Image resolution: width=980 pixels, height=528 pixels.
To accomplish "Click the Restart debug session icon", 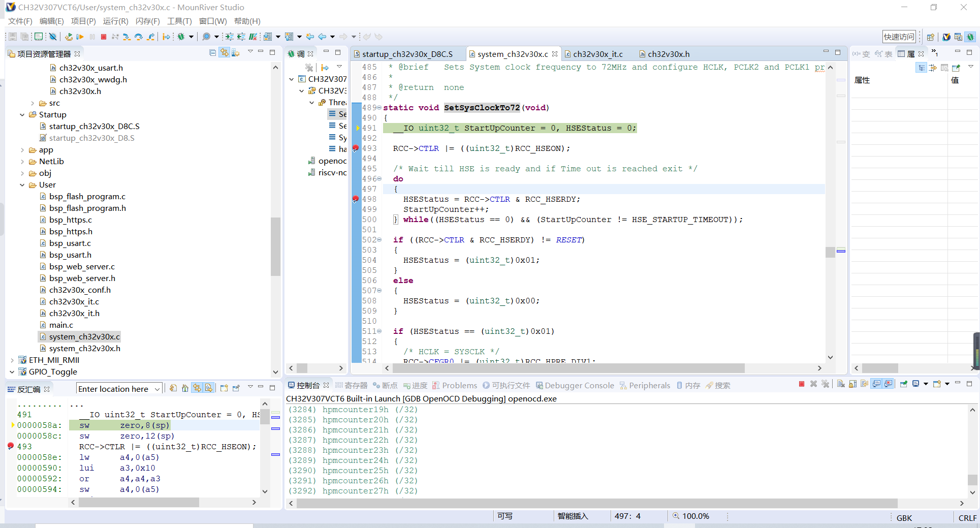I will pyautogui.click(x=69, y=37).
